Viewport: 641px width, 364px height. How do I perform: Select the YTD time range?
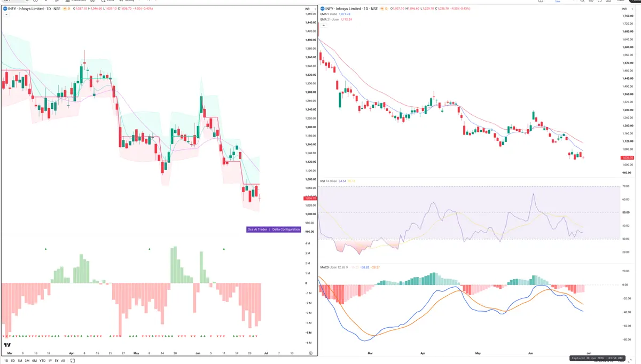pos(42,361)
